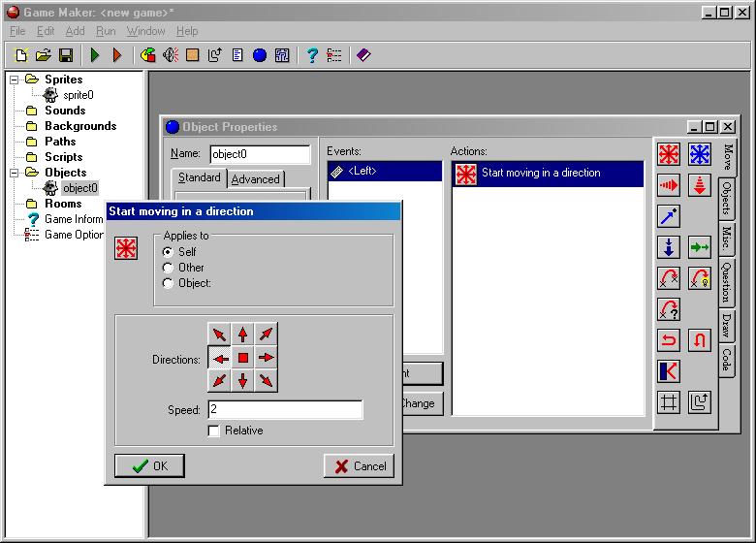Choose the Other radio option

coord(169,268)
